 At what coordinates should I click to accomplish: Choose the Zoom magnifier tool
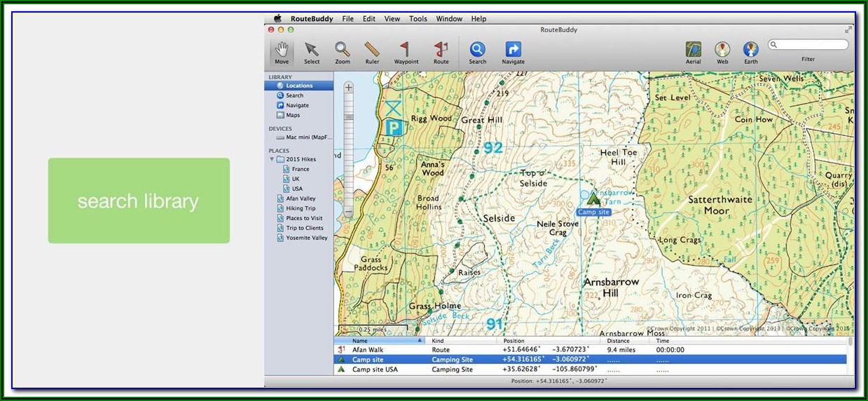342,50
